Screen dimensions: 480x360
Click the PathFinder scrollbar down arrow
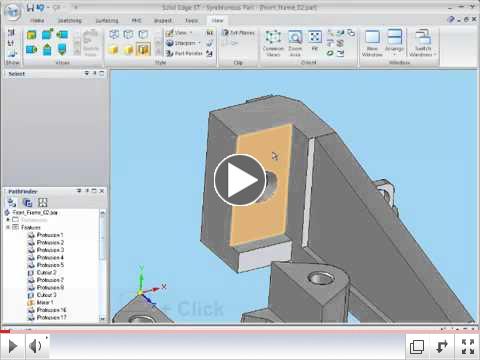(102, 319)
